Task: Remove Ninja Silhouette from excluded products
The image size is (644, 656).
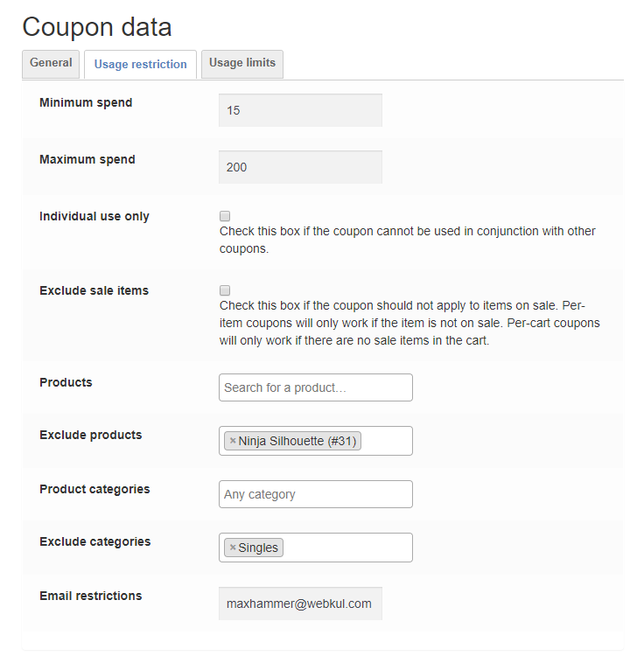Action: 233,442
